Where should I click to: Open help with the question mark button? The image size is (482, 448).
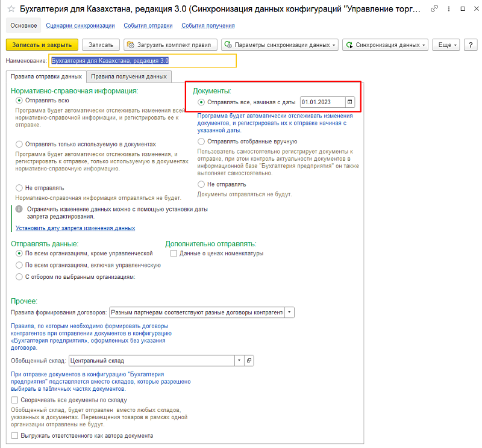point(470,45)
